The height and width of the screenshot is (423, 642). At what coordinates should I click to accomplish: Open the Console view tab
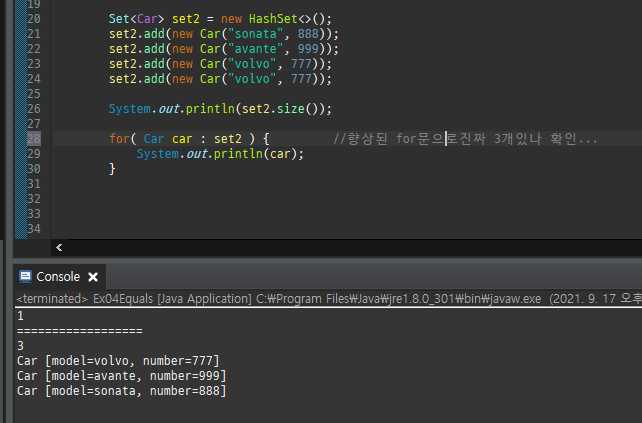click(58, 277)
